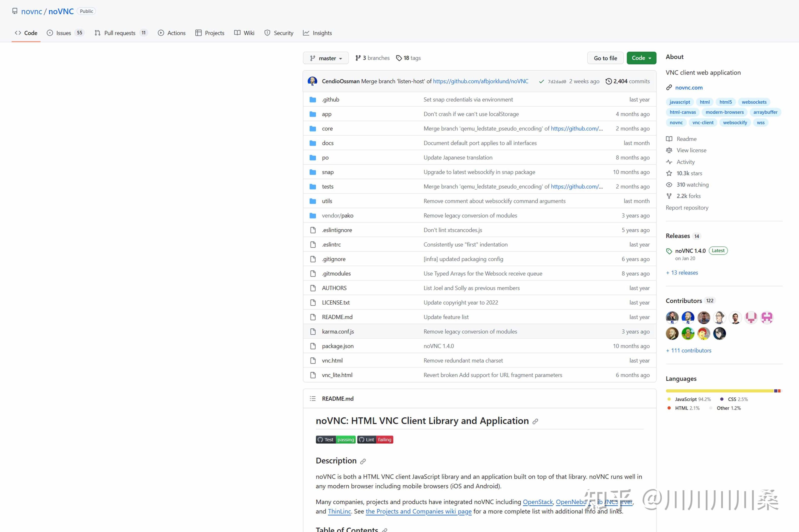Screen dimensions: 799x532
Task: Click the noVNC 1.4.0 release tag icon
Action: click(x=669, y=251)
